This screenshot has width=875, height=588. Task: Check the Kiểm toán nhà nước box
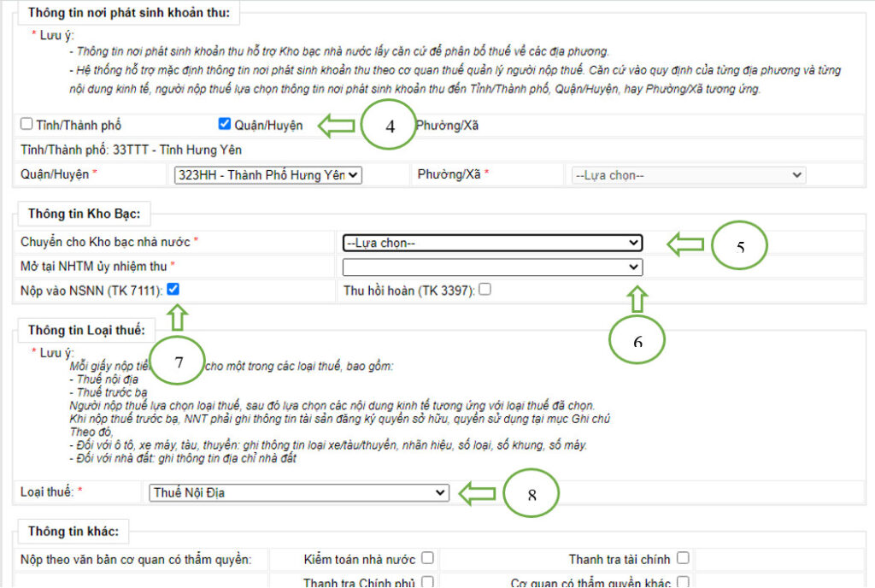427,559
